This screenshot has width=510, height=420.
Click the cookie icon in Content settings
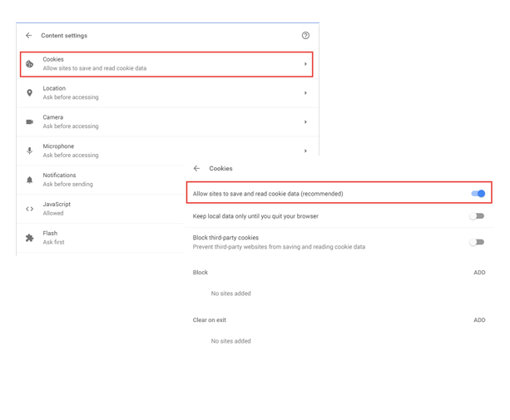[30, 64]
